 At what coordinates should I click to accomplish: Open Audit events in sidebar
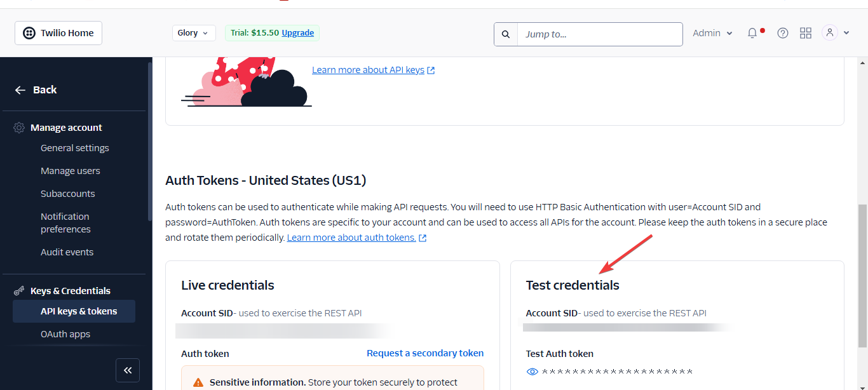(67, 252)
